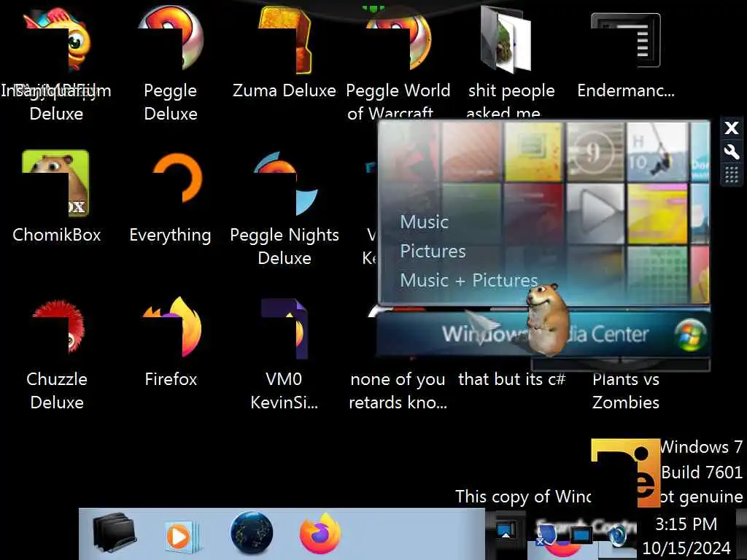747x560 pixels.
Task: Open the Firefox desktop shortcut
Action: coord(171,341)
